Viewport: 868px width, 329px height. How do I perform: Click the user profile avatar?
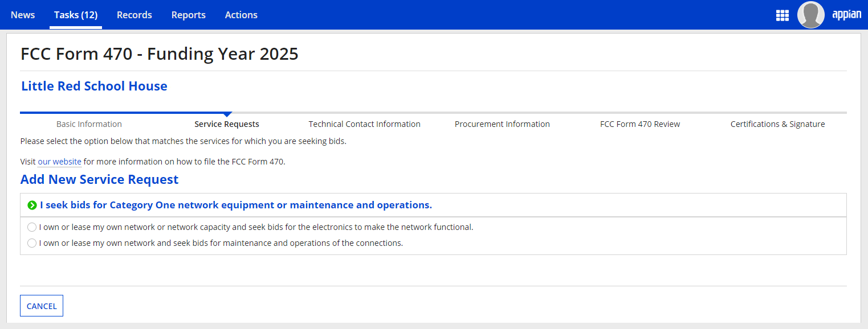[x=810, y=15]
